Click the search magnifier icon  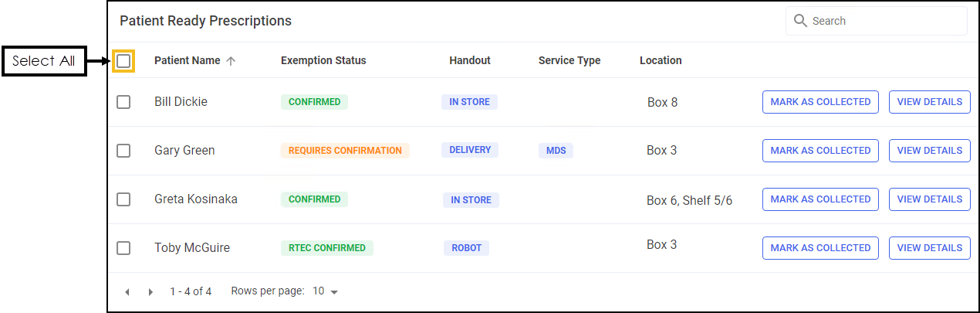coord(800,21)
